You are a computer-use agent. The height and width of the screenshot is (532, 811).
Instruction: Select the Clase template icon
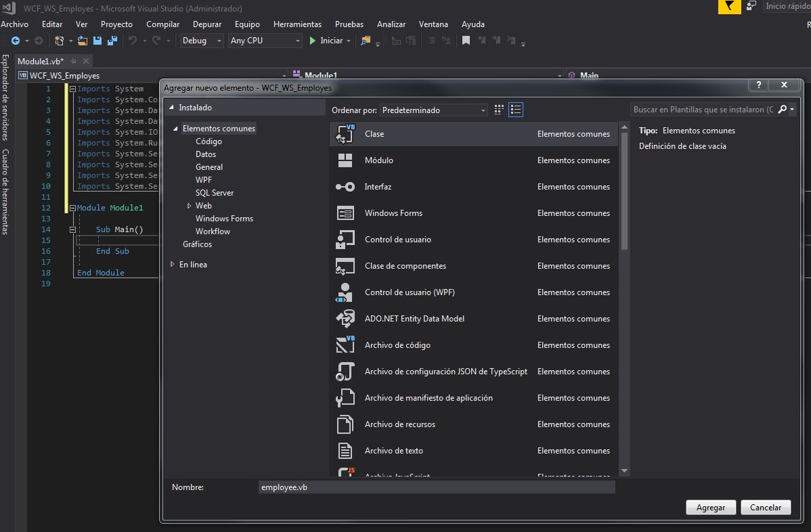(345, 134)
